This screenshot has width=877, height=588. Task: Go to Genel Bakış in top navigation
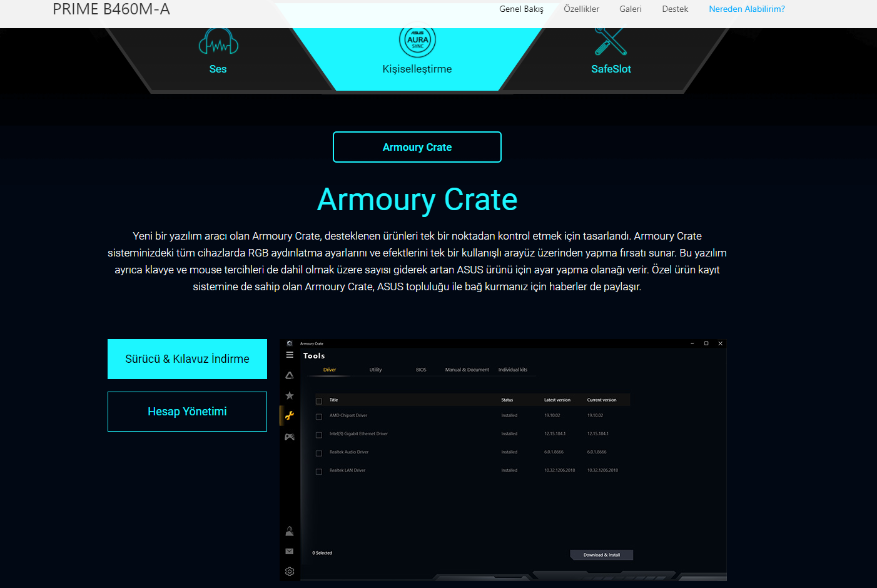click(x=521, y=9)
